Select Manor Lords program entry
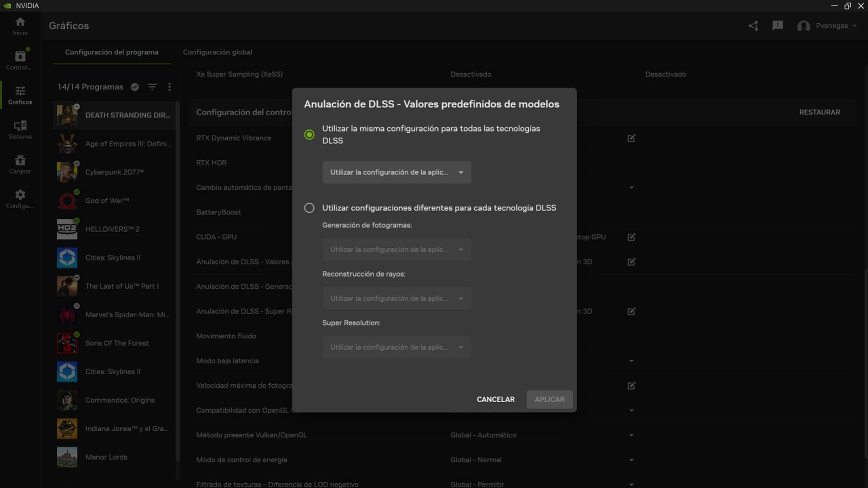 tap(115, 457)
